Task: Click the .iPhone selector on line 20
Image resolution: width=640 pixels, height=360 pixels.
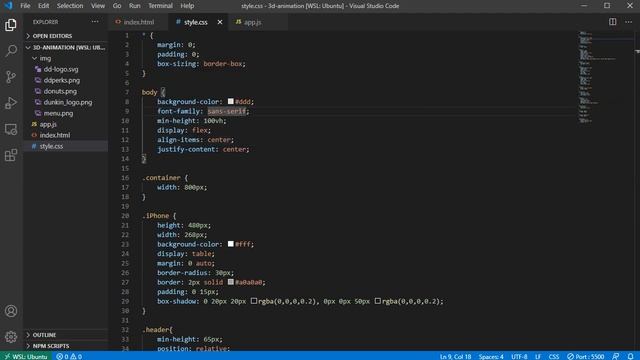Action: [156, 216]
